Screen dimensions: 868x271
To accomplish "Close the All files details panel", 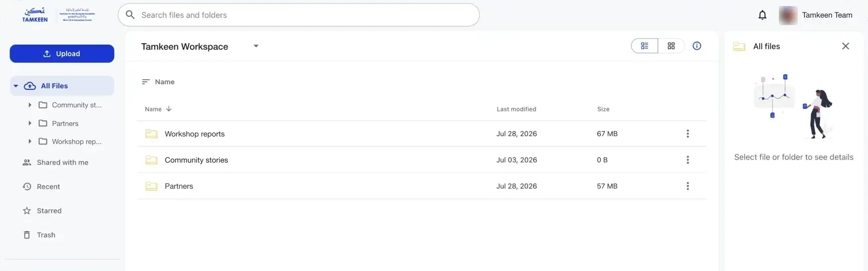I will 845,46.
